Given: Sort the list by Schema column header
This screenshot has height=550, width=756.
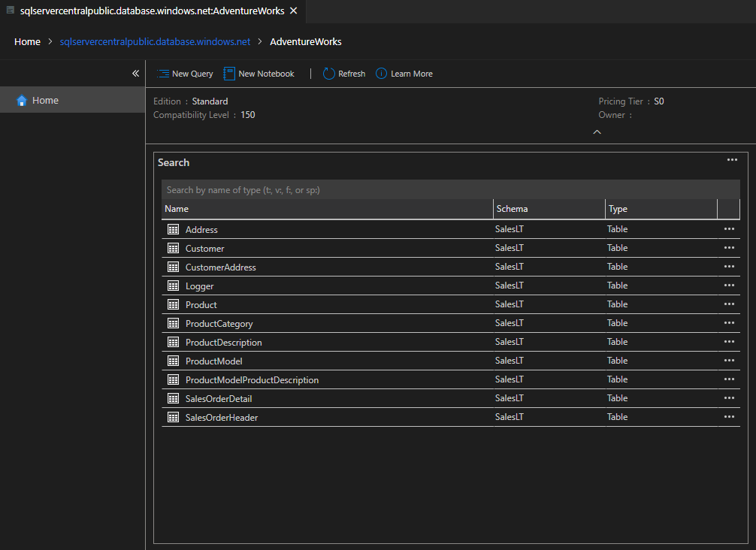Looking at the screenshot, I should tap(512, 209).
